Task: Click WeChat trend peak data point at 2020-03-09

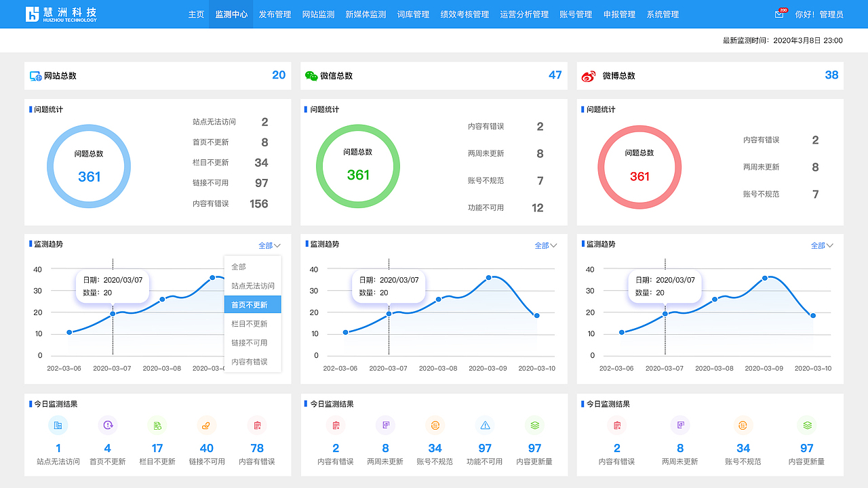Action: [x=488, y=278]
